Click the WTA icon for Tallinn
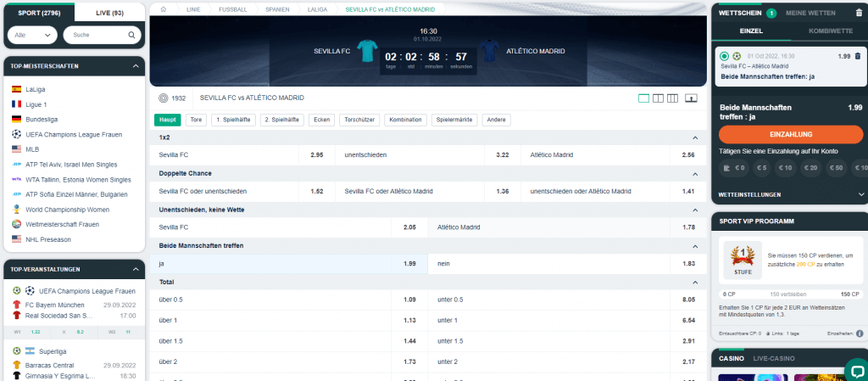Viewport: 868px width, 381px height. tap(16, 179)
